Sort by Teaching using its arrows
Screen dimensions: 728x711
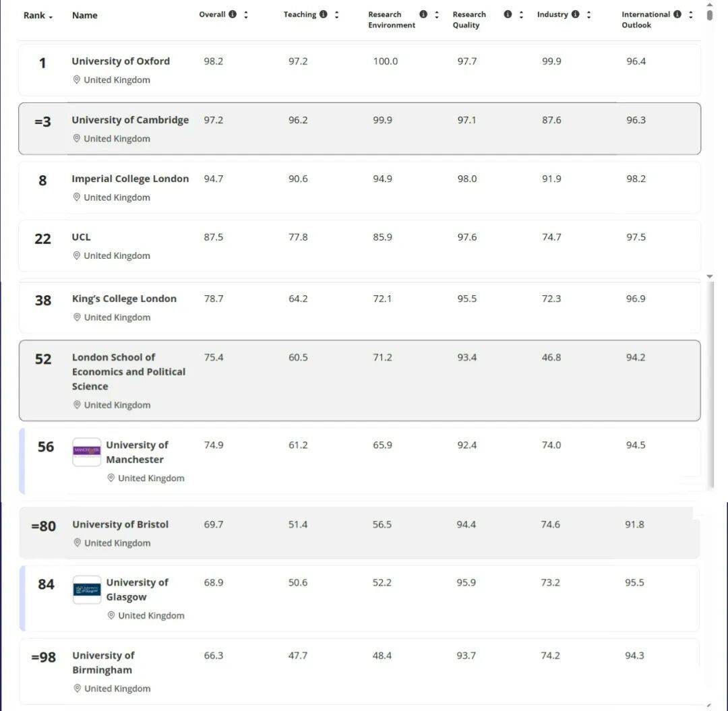click(337, 14)
